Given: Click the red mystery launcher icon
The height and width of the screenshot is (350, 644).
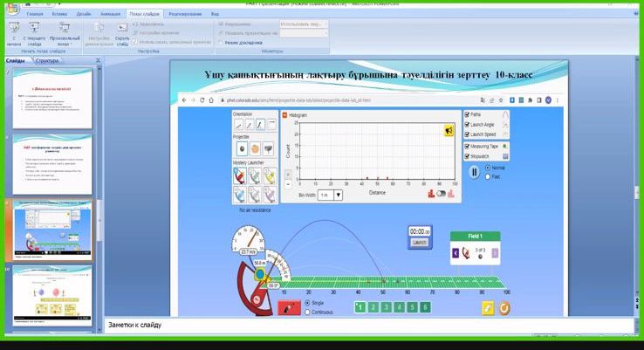Looking at the screenshot, I should coord(239,174).
